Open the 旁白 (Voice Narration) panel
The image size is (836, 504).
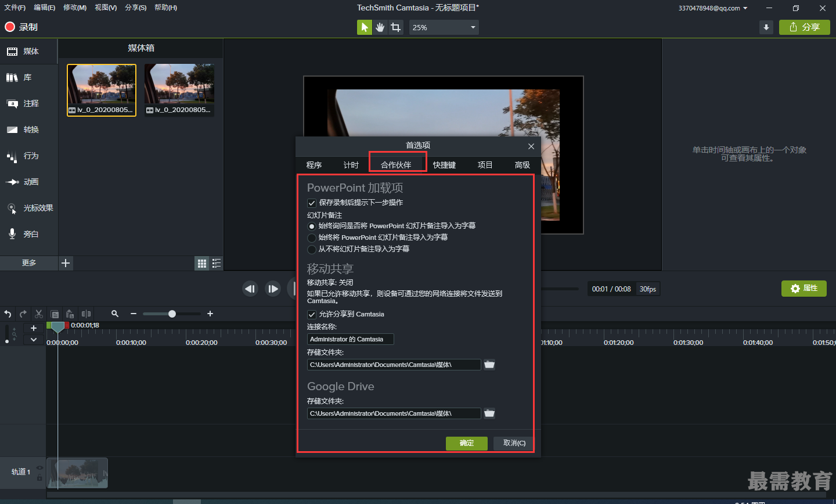pyautogui.click(x=29, y=234)
